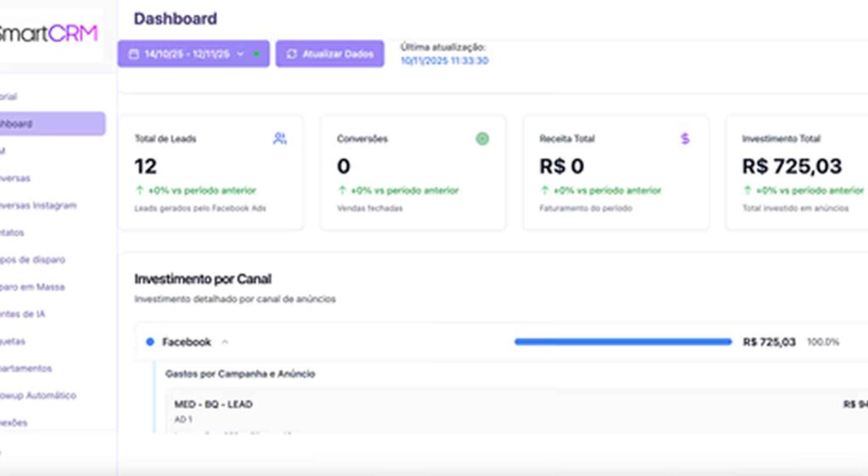The width and height of the screenshot is (868, 476).
Task: Click the SmartCRM logo
Action: click(49, 34)
